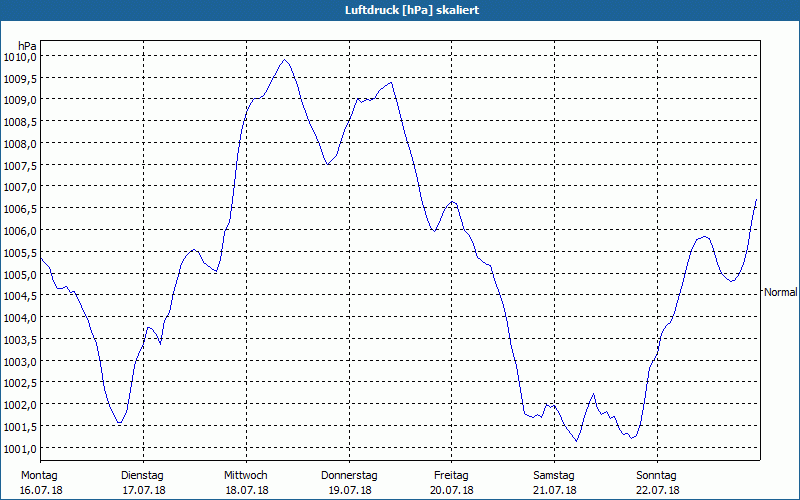Click the '1003,0' axis value
The width and height of the screenshot is (800, 500).
click(x=20, y=362)
